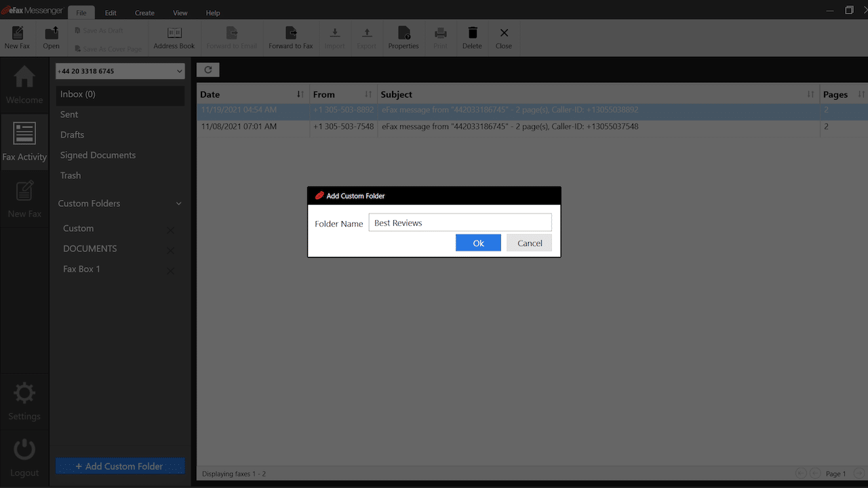Switch to the Help menu
Screen dimensions: 868x488
click(212, 12)
